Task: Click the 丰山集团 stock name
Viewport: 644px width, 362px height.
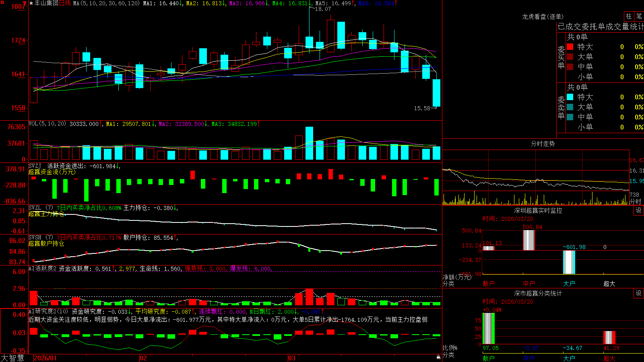Action: click(x=46, y=3)
